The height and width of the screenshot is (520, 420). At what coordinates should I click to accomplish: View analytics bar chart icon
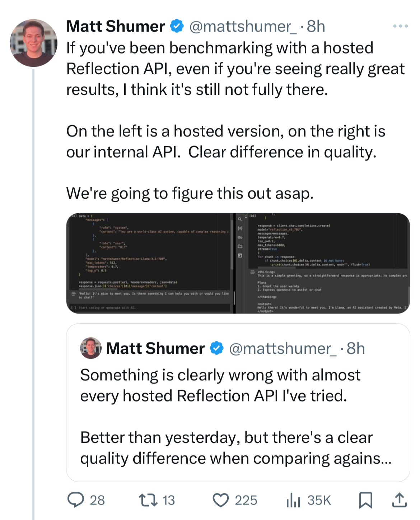tap(293, 500)
